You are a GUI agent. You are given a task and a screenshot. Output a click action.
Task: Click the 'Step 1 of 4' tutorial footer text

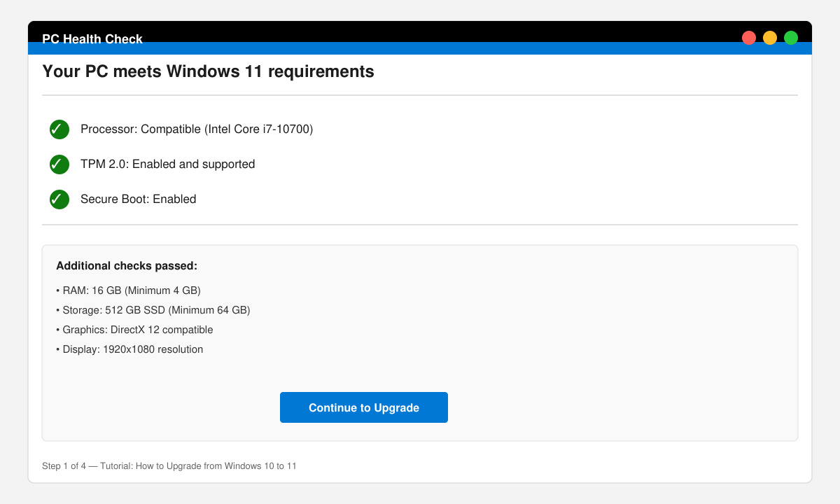pyautogui.click(x=169, y=465)
